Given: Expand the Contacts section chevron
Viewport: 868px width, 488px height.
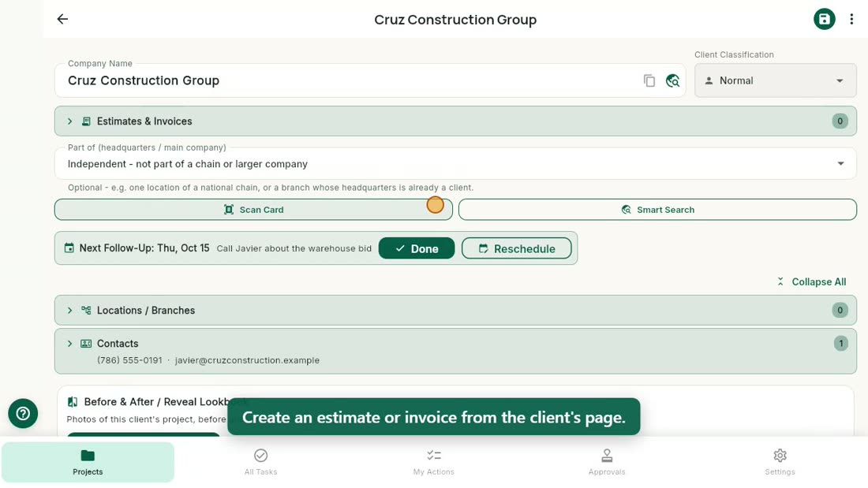Looking at the screenshot, I should click(69, 344).
